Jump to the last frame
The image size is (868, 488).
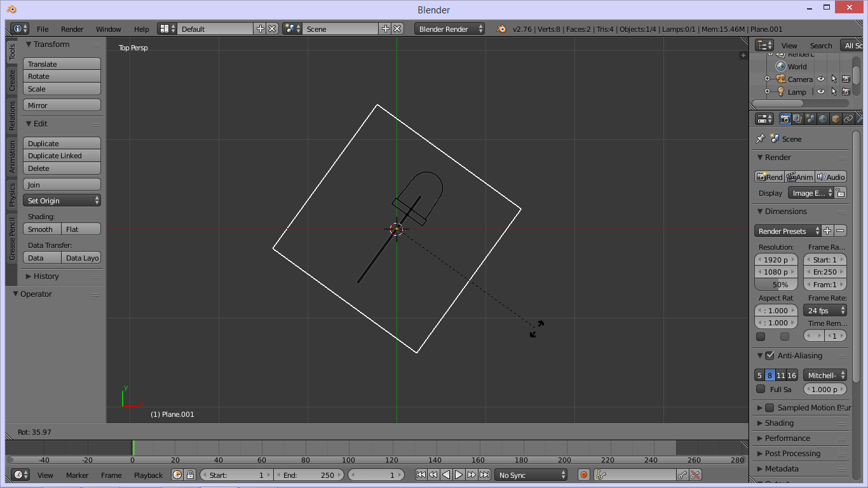click(484, 475)
